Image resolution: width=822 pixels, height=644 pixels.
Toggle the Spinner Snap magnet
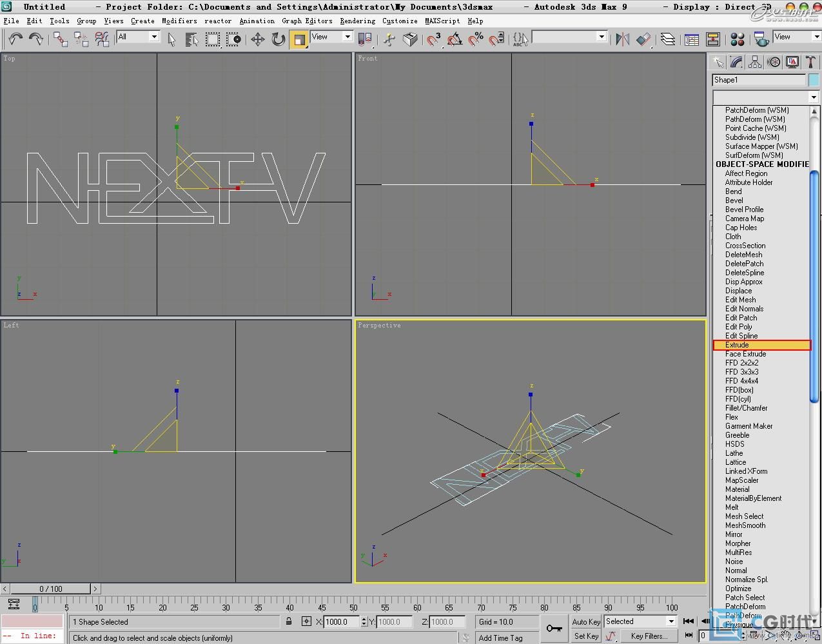496,39
